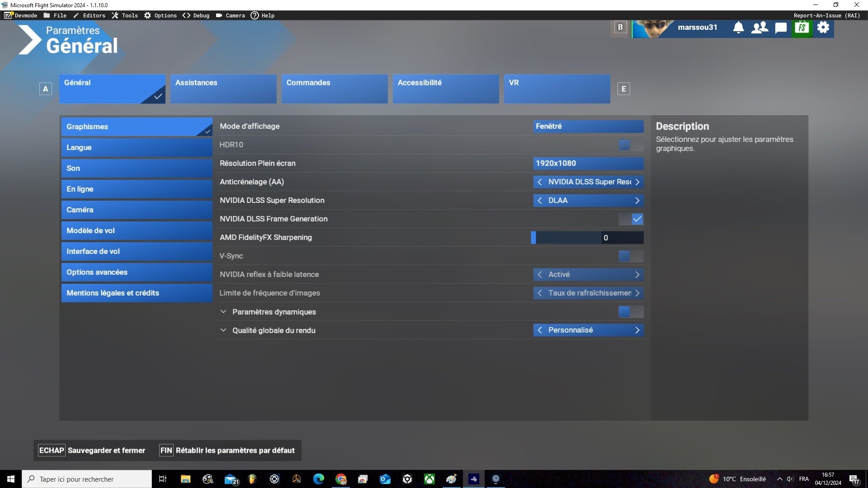Switch to Flight Simulator taskbar icon
Screen dimensions: 868x488
point(473,479)
